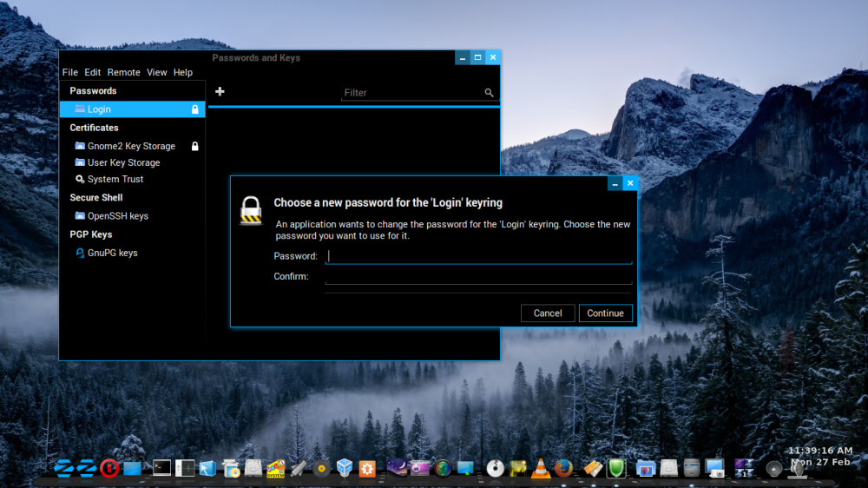Open Firefox from the dock
868x488 pixels.
564,469
